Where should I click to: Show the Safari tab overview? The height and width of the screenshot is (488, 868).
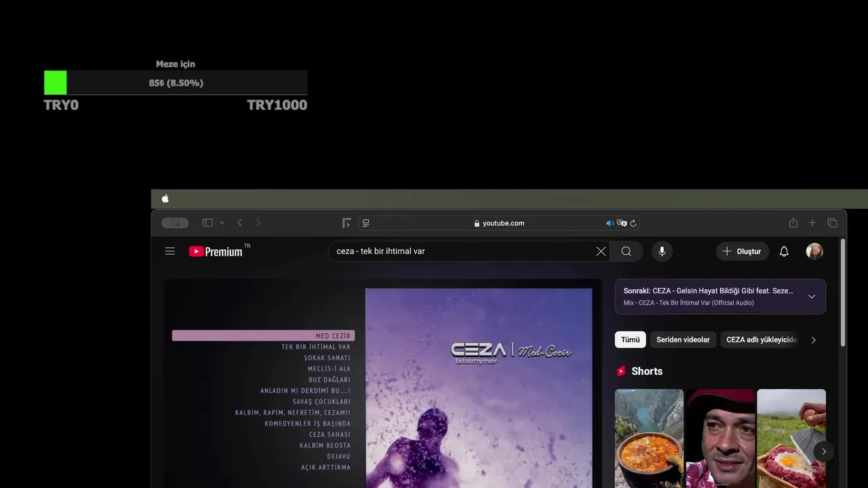pos(832,223)
